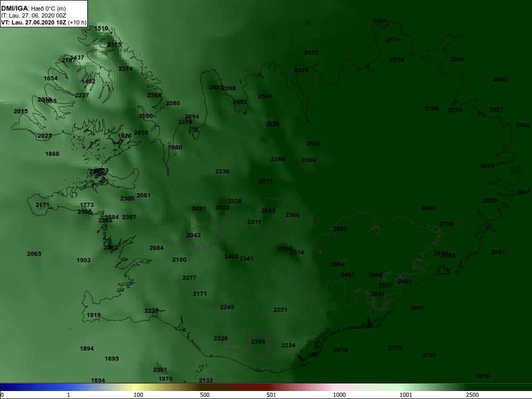Select the 1866 value over the sea
The image size is (532, 399).
click(x=52, y=154)
